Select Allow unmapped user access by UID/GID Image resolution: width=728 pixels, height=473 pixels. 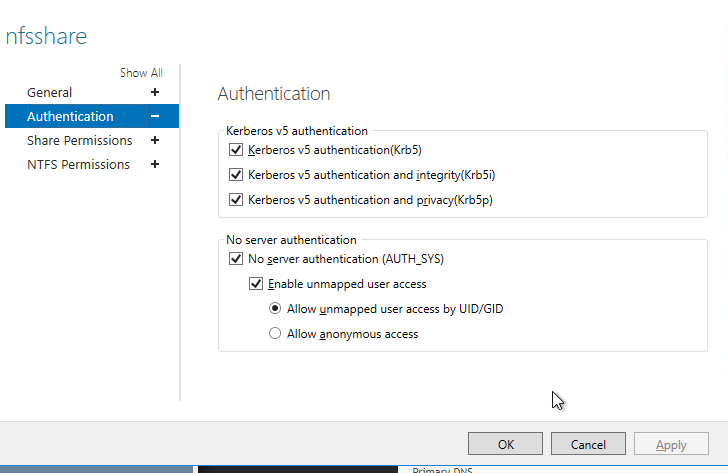coord(275,309)
